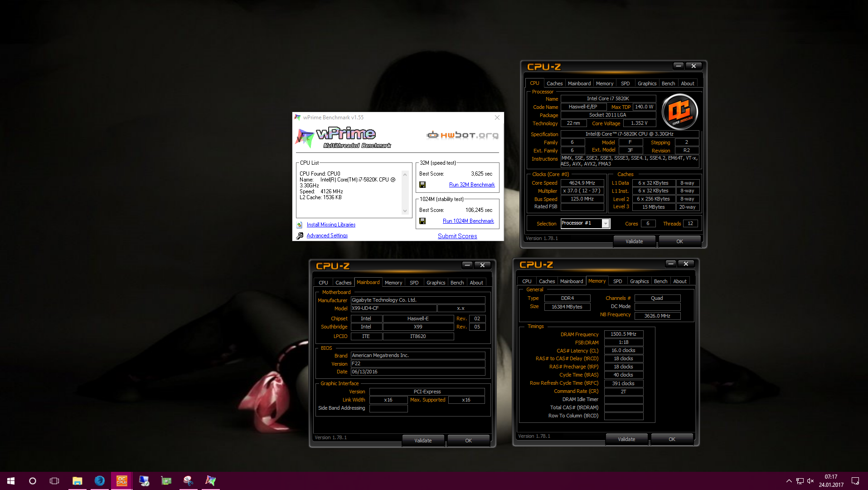The height and width of the screenshot is (490, 868).
Task: Click the wPrime CPU list scroll up arrow
Action: (x=405, y=175)
